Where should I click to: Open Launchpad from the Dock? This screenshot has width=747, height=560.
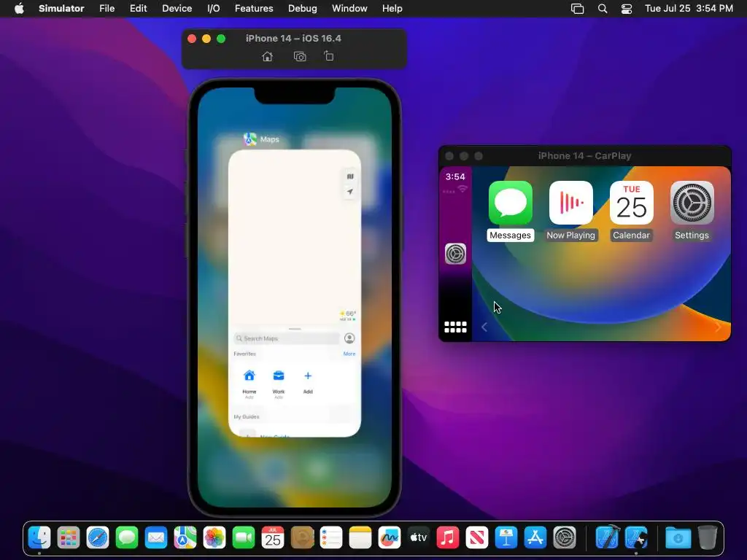pos(69,538)
